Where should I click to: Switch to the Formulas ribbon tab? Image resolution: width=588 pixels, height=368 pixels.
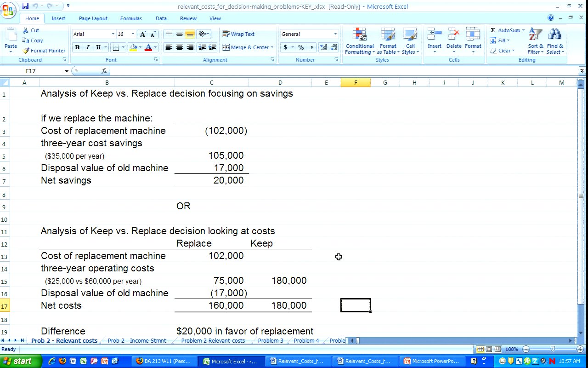131,18
